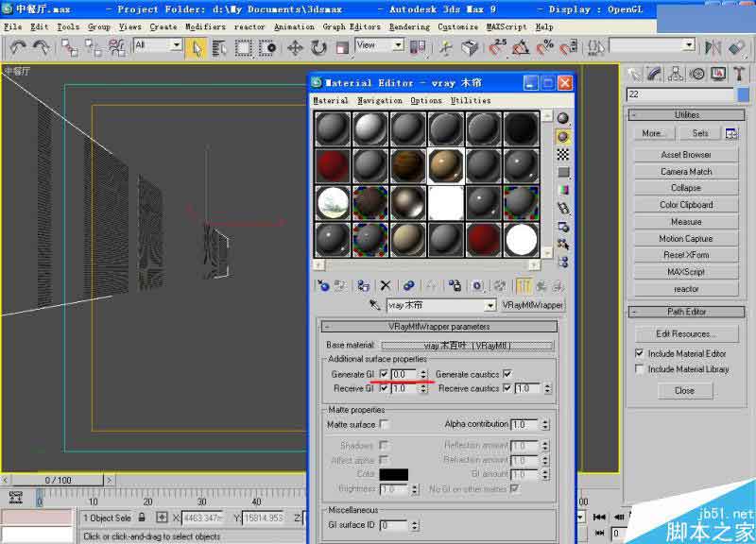The height and width of the screenshot is (544, 756).
Task: Disable the Generate caustics checkbox
Action: coord(507,374)
